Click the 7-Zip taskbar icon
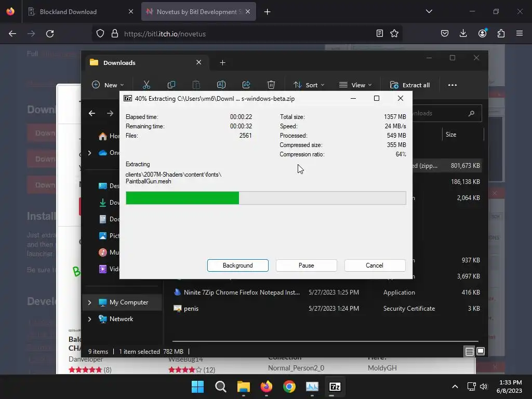 [335, 387]
